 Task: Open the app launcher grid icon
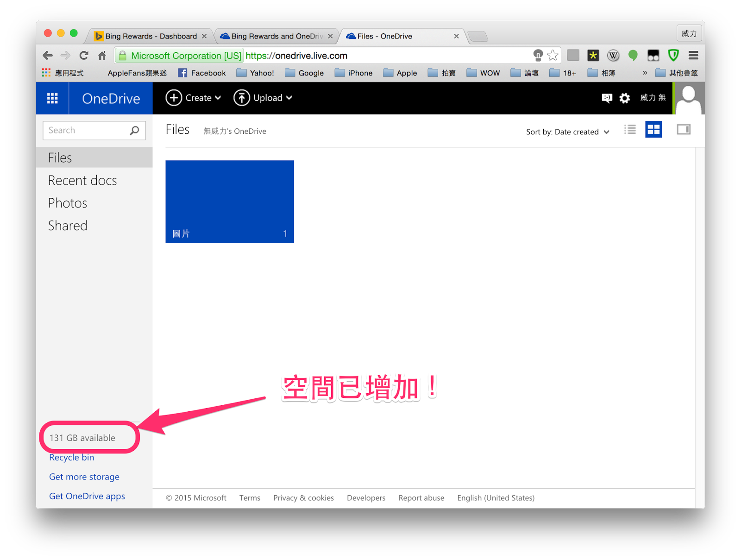coord(52,98)
